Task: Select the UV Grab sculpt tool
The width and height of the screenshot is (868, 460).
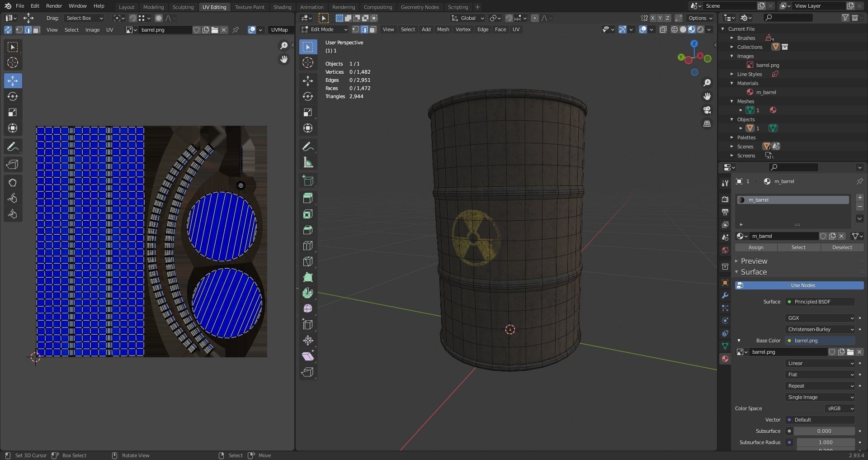Action: click(13, 183)
